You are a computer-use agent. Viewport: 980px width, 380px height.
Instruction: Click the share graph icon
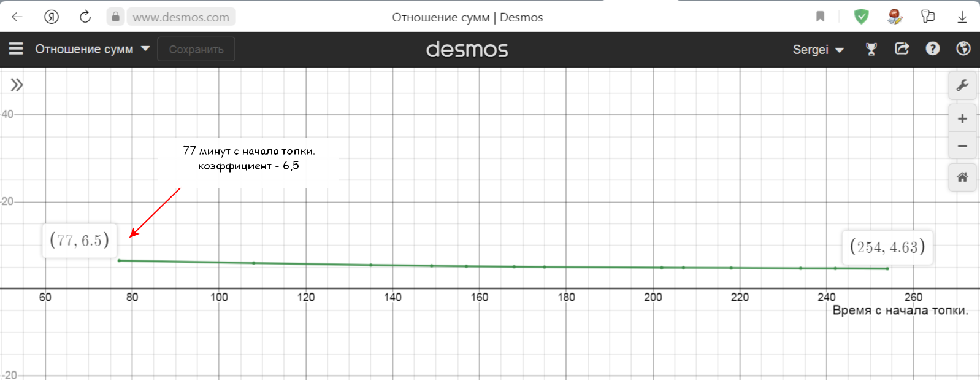click(902, 48)
